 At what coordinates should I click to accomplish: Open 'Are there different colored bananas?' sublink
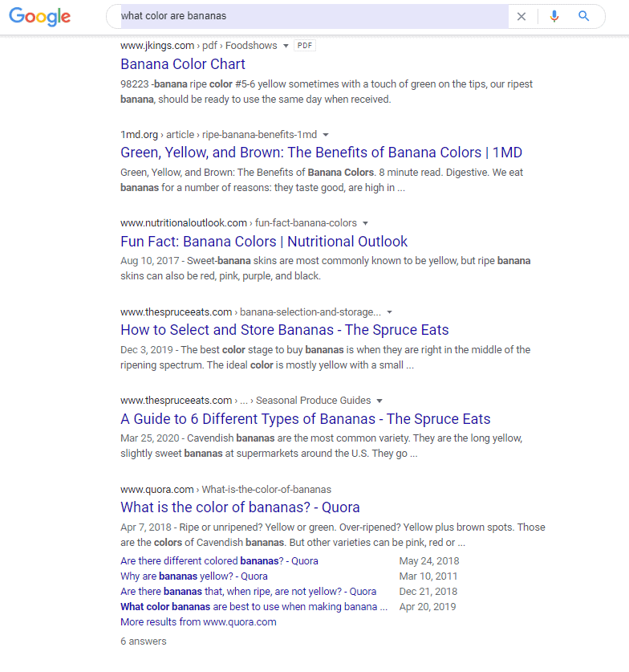[x=219, y=561]
